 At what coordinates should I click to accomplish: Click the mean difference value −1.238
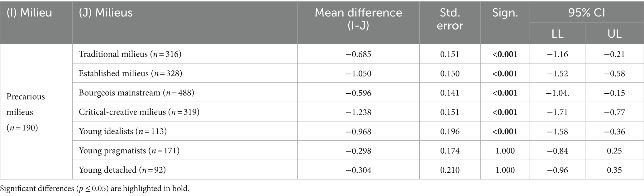(358, 112)
